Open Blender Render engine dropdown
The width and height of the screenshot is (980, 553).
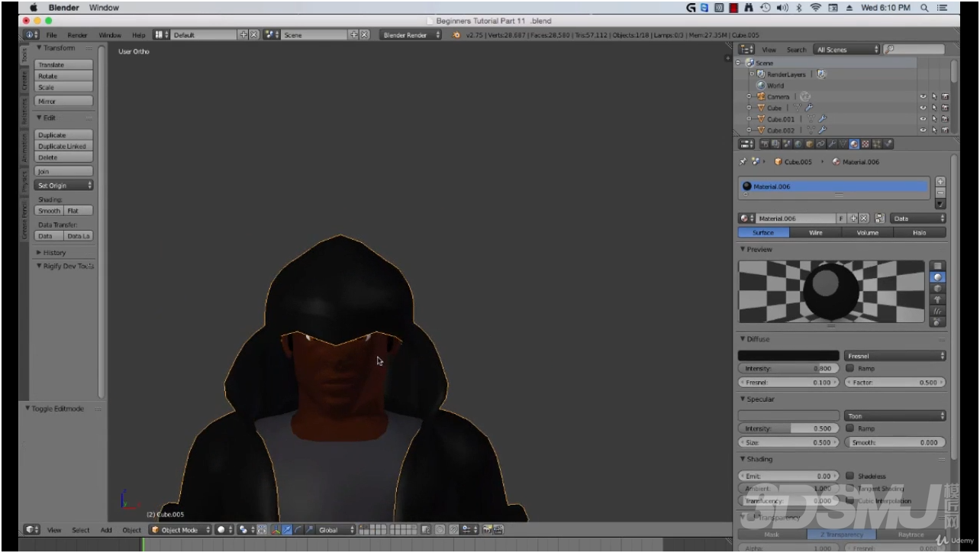(411, 35)
